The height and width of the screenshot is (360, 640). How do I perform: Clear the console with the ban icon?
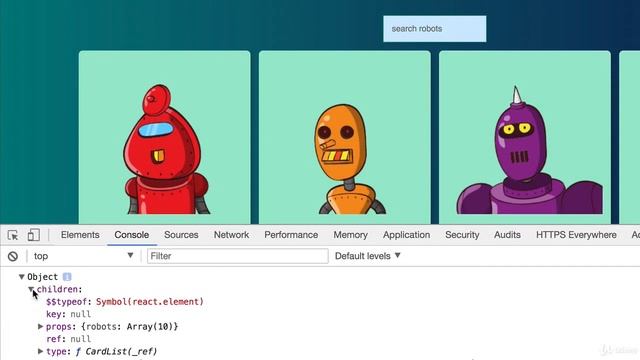click(x=13, y=256)
